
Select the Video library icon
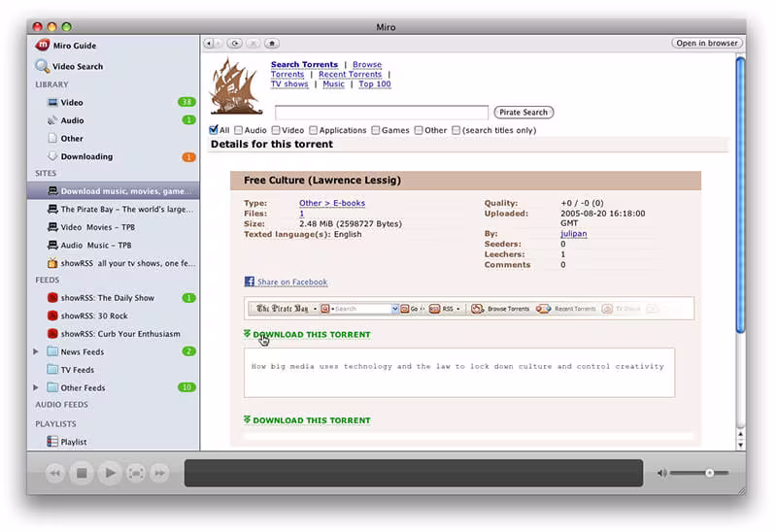click(x=52, y=103)
